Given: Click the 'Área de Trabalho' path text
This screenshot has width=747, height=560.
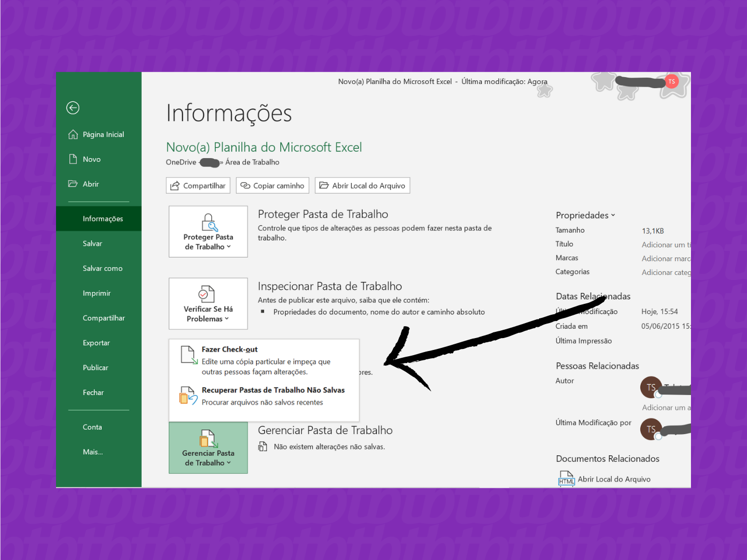Looking at the screenshot, I should (253, 162).
